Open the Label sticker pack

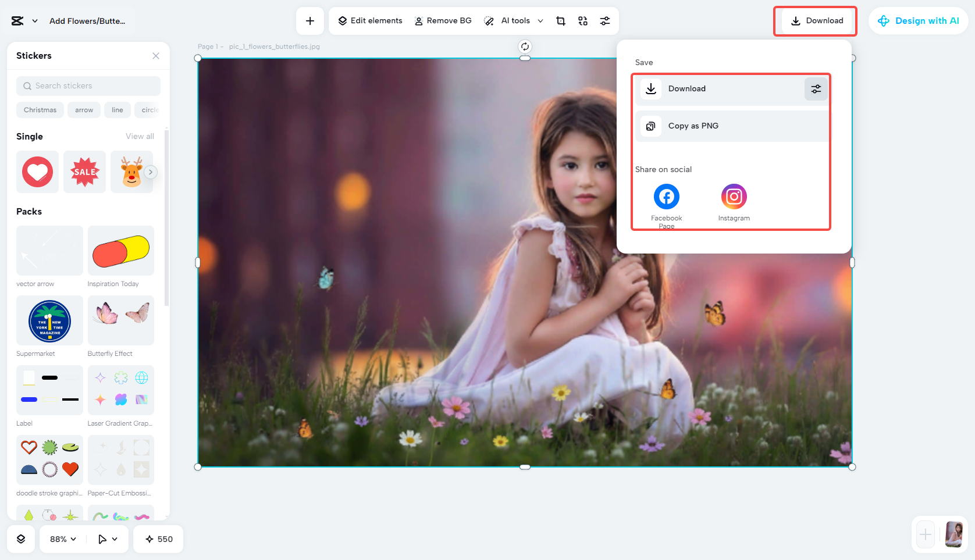coord(49,390)
